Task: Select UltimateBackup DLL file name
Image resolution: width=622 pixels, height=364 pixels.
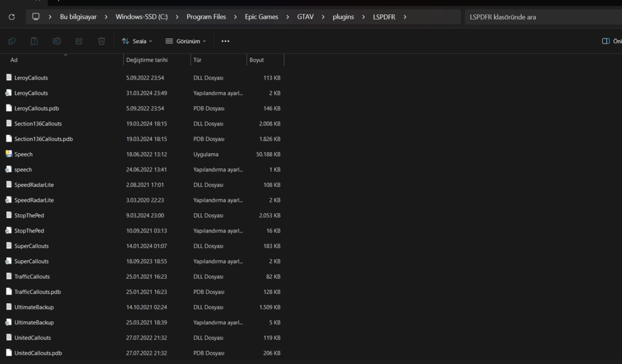Action: click(x=34, y=307)
